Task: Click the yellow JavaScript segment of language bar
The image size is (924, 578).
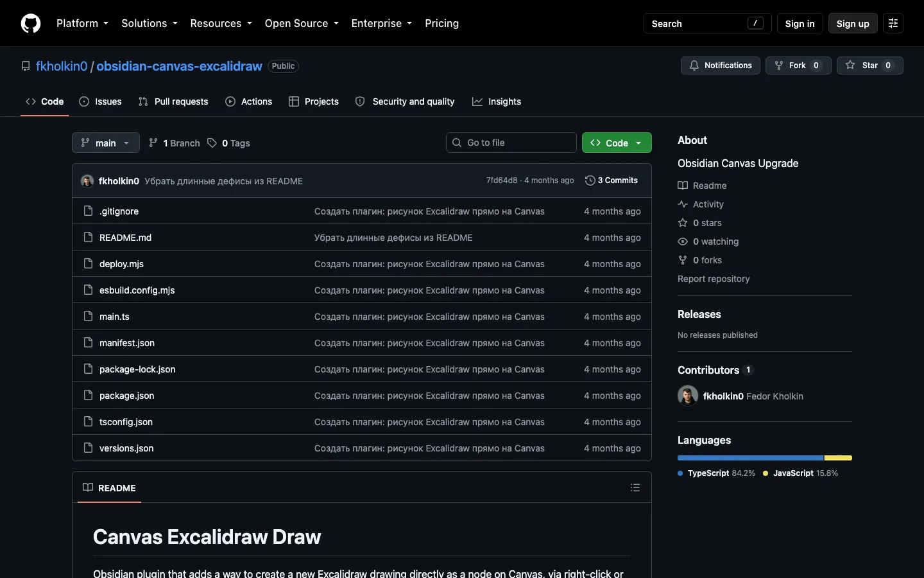Action: point(838,458)
